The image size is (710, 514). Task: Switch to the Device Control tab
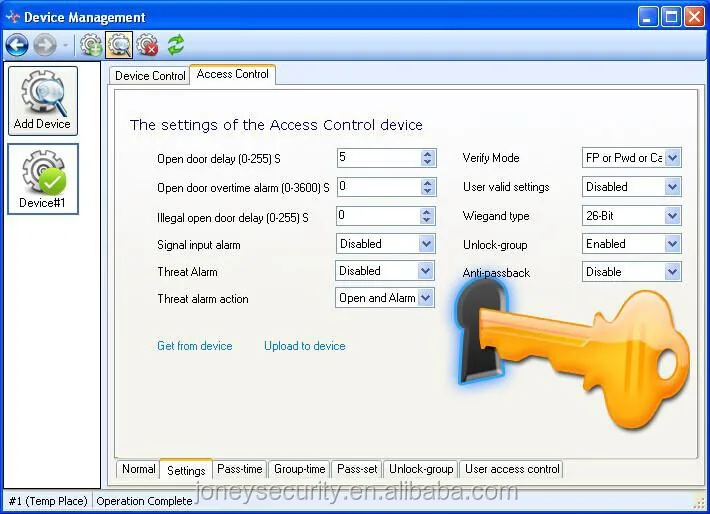tap(150, 76)
